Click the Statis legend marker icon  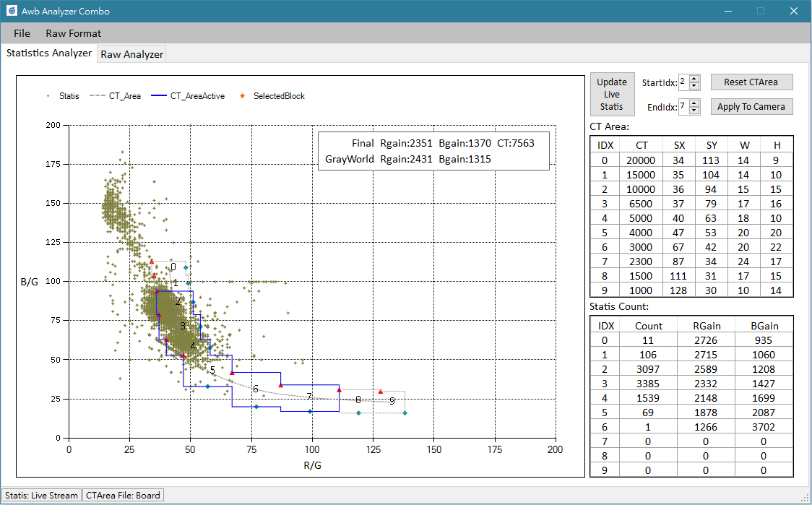click(x=48, y=96)
